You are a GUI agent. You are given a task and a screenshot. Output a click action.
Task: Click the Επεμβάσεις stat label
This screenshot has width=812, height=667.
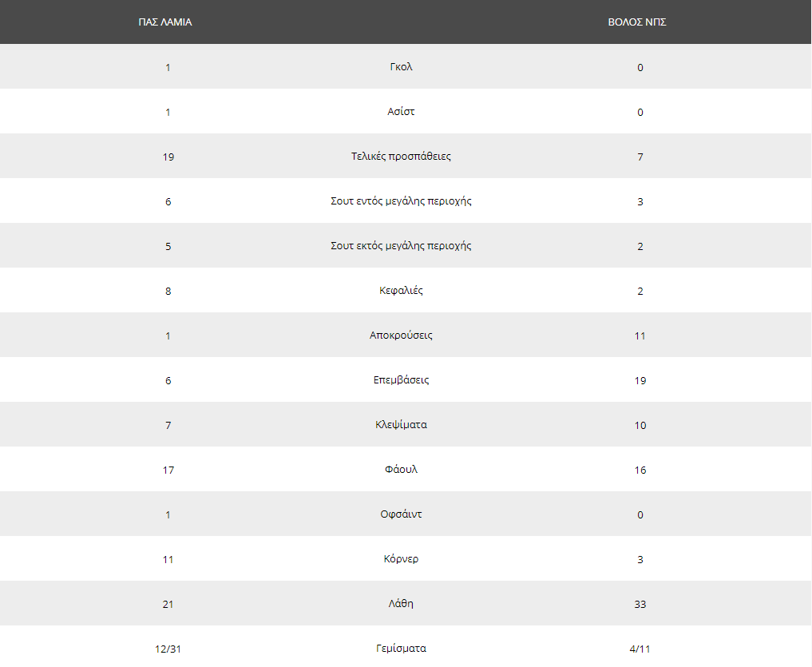point(401,380)
